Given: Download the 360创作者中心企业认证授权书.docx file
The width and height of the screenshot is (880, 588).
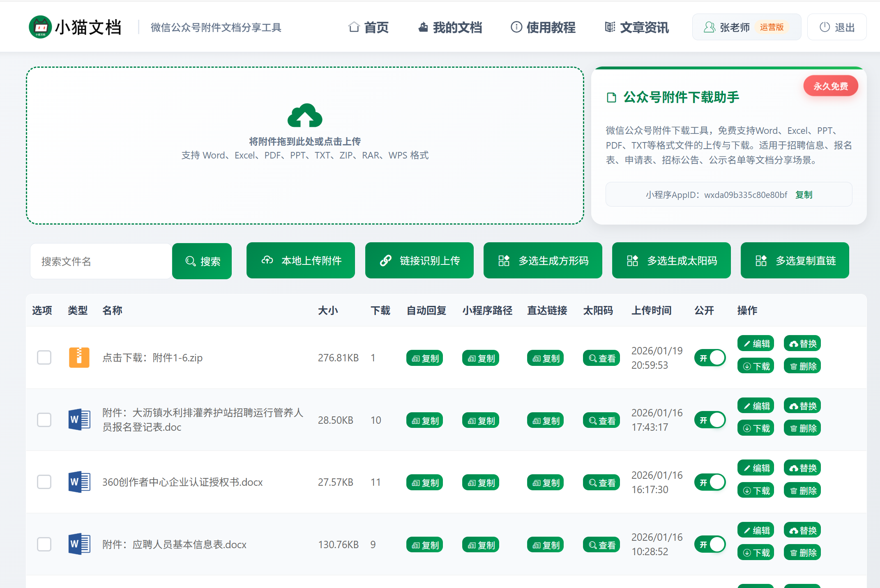Looking at the screenshot, I should (x=755, y=490).
